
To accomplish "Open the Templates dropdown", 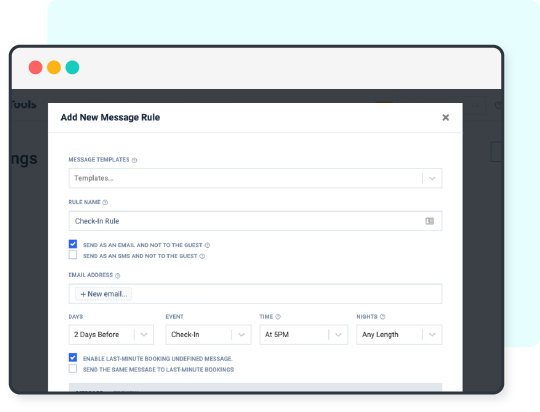I will [x=255, y=178].
